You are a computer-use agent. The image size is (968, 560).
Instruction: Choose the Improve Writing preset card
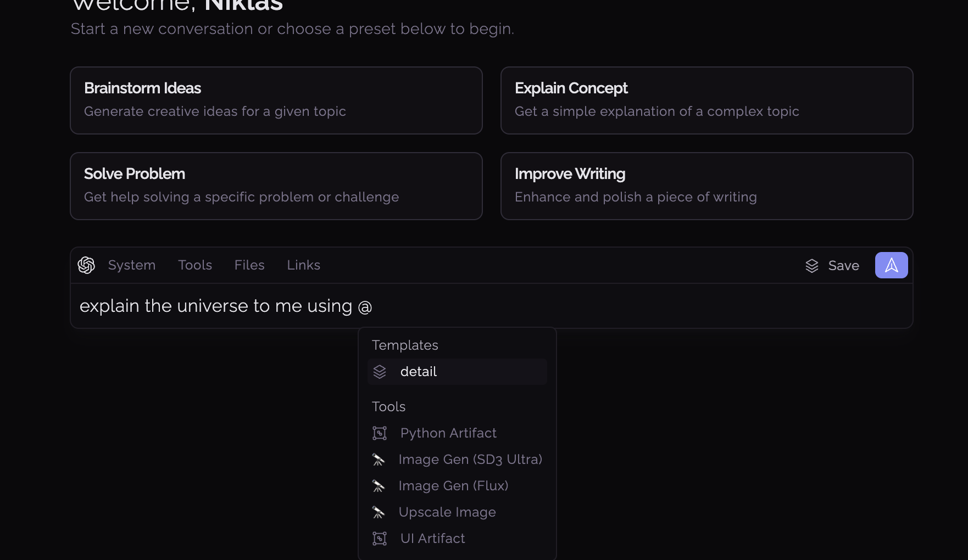point(707,186)
